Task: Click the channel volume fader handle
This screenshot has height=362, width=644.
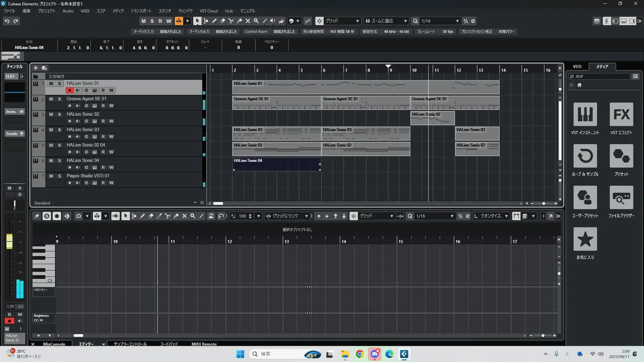Action: point(9,241)
